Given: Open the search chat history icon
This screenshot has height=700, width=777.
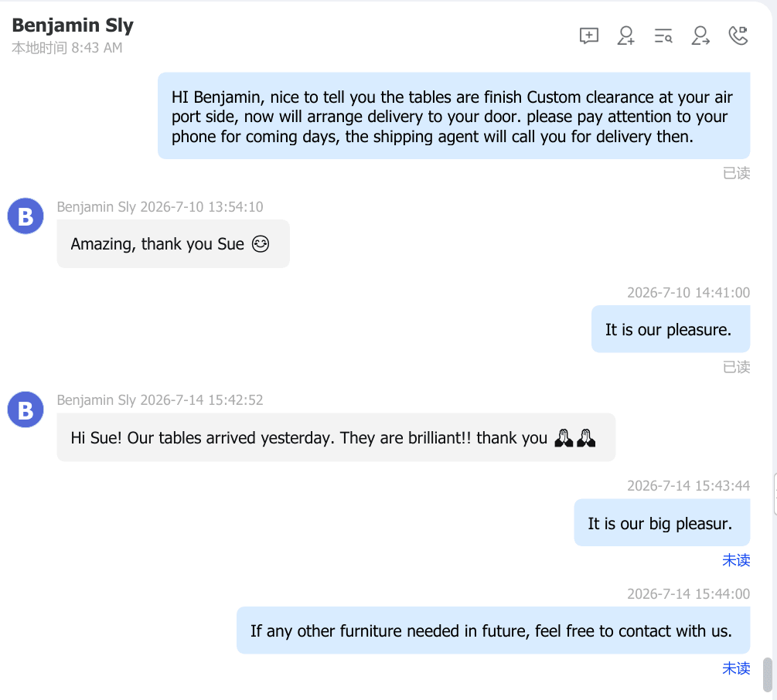Looking at the screenshot, I should [663, 36].
